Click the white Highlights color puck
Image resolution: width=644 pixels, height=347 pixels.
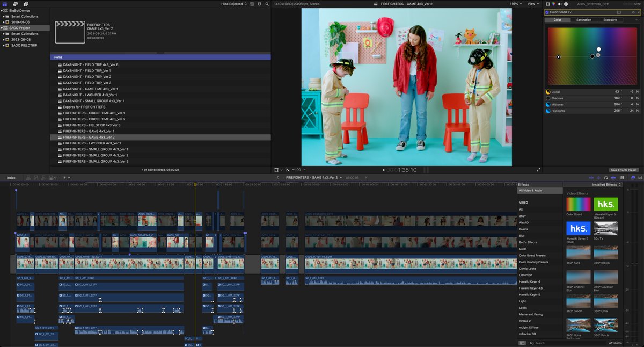599,49
